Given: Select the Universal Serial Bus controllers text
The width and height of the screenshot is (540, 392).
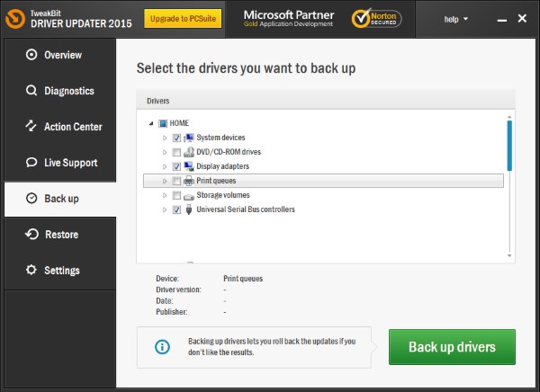Looking at the screenshot, I should click(246, 209).
